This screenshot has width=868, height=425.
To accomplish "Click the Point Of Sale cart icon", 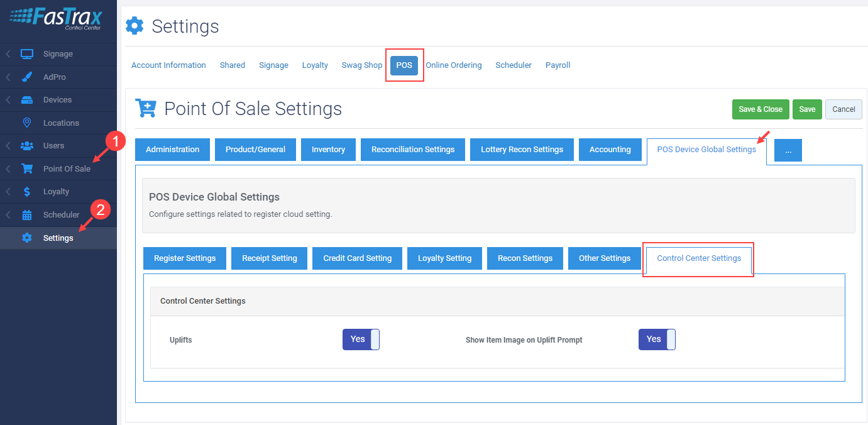I will [27, 168].
